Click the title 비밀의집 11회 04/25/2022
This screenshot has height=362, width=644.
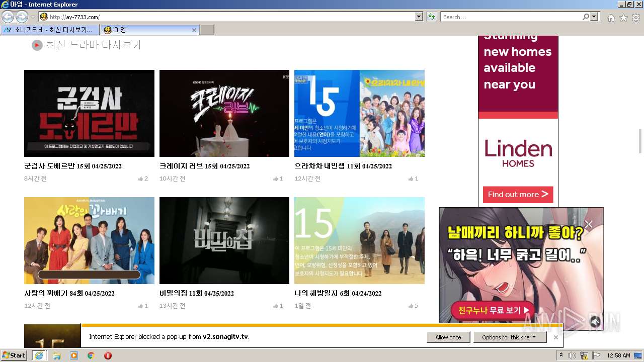click(x=197, y=293)
